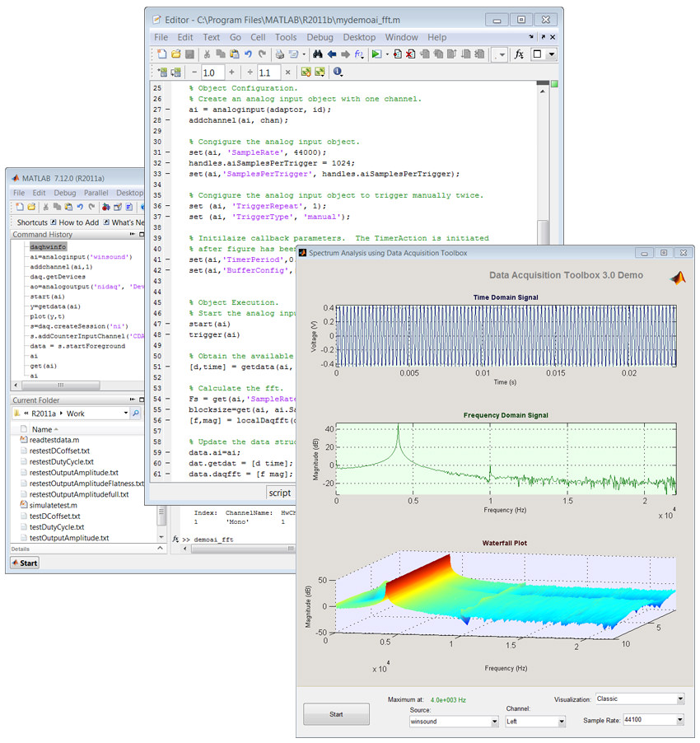The height and width of the screenshot is (743, 700).
Task: Click Print icon in Editor toolbar
Action: 279,54
